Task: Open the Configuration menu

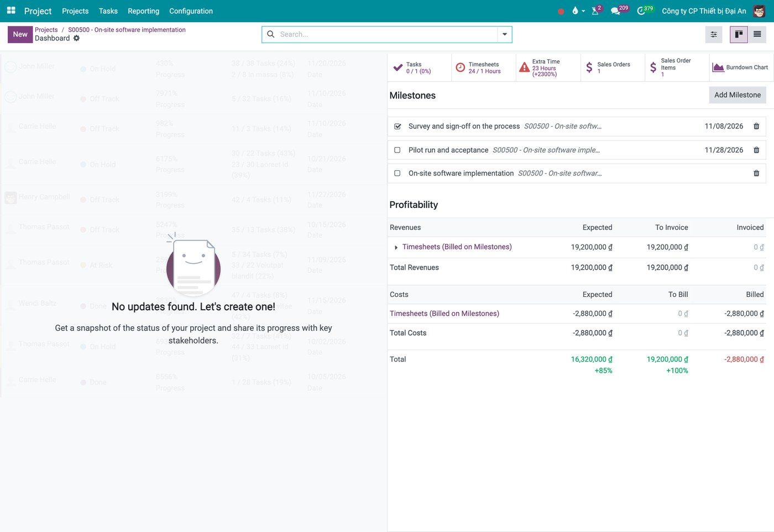Action: pos(191,11)
